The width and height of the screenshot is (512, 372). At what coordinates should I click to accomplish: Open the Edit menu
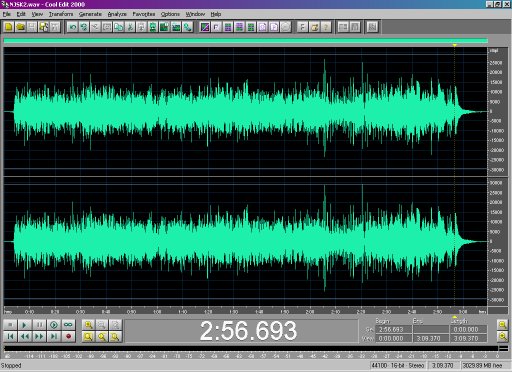coord(21,14)
